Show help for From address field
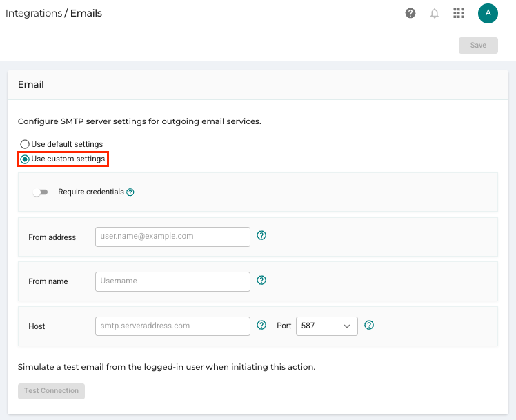The width and height of the screenshot is (516, 420). click(261, 235)
